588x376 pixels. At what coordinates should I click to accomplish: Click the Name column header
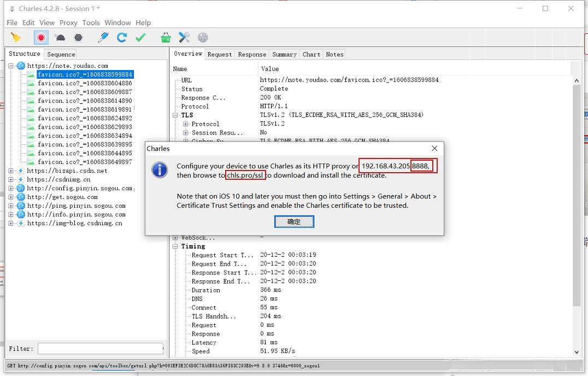215,69
